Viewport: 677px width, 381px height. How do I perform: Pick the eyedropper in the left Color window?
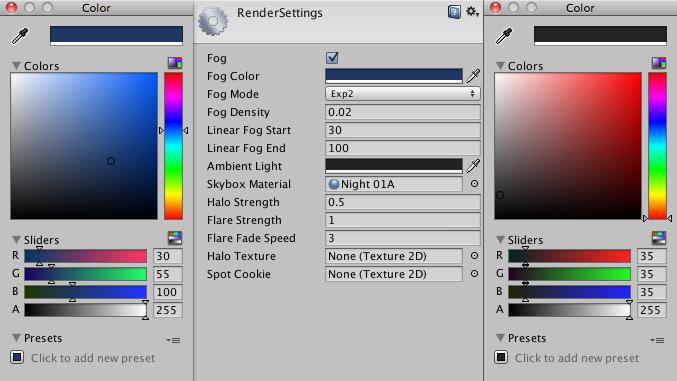20,36
